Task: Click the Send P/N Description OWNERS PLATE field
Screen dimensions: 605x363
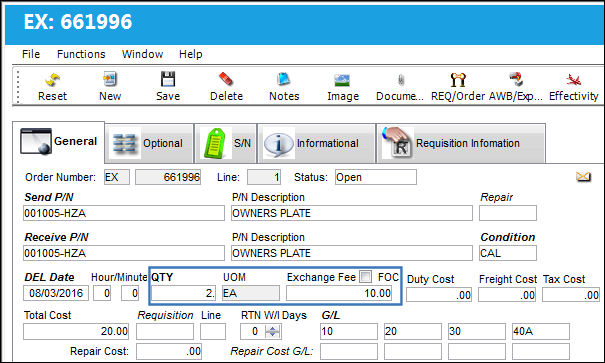Action: [352, 213]
